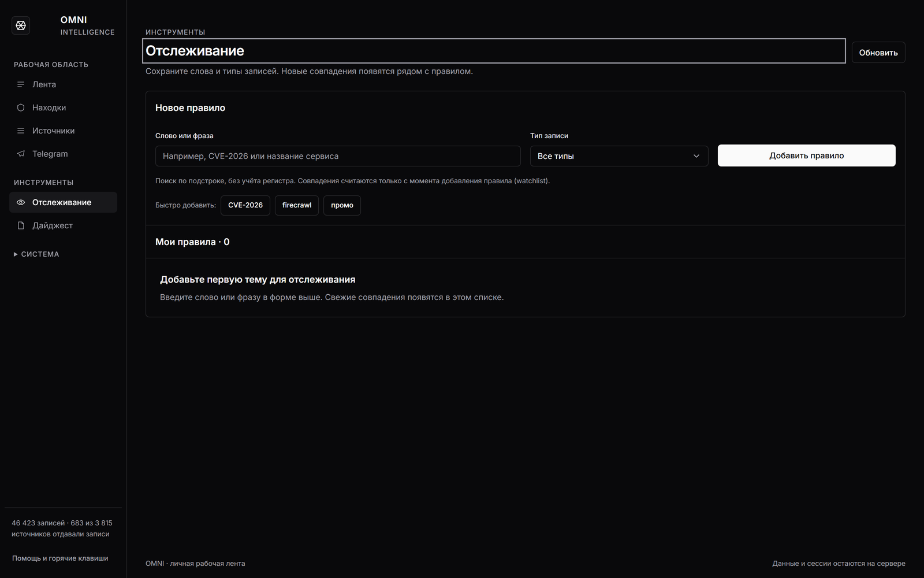Click the Быстро добавить label
Image resolution: width=924 pixels, height=578 pixels.
185,205
